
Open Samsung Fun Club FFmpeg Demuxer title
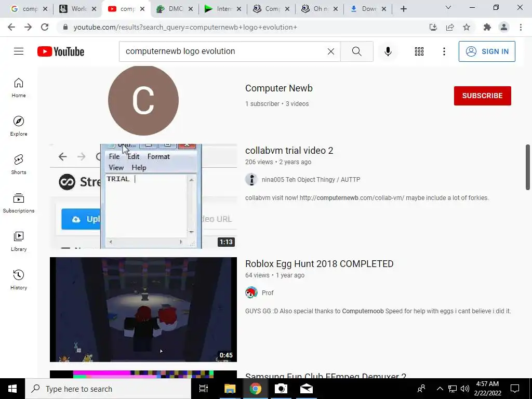[x=326, y=375]
